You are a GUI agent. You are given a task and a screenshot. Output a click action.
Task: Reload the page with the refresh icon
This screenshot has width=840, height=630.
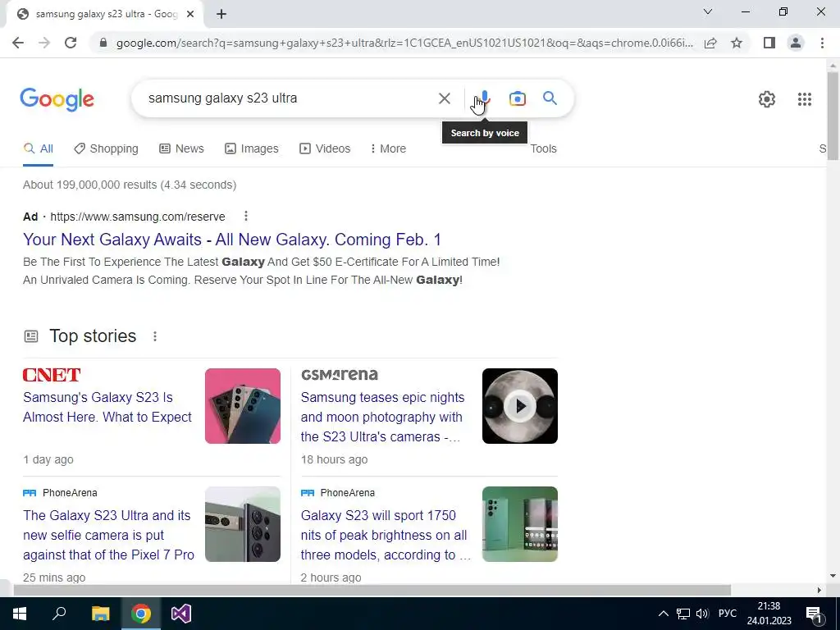(71, 43)
